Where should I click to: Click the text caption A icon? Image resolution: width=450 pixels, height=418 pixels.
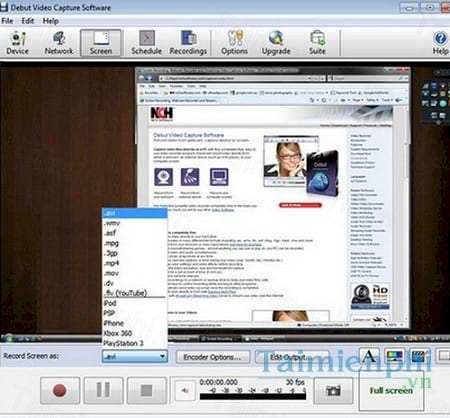[369, 356]
